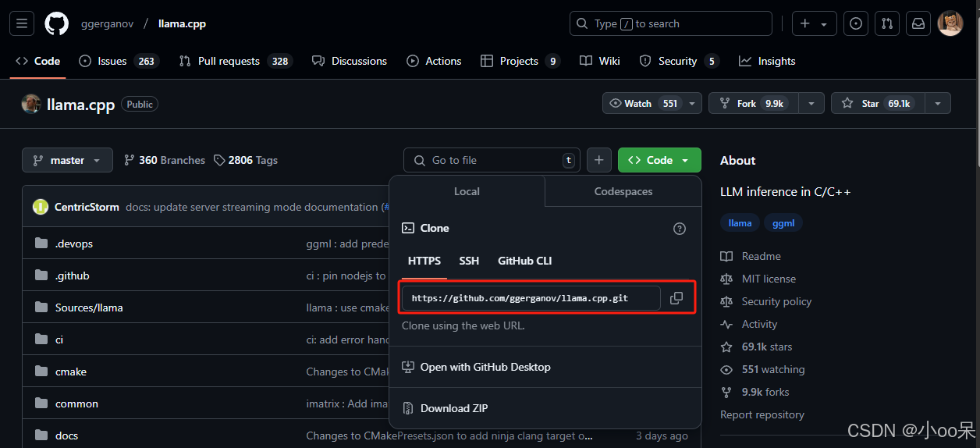Open the Security policy link

766,301
